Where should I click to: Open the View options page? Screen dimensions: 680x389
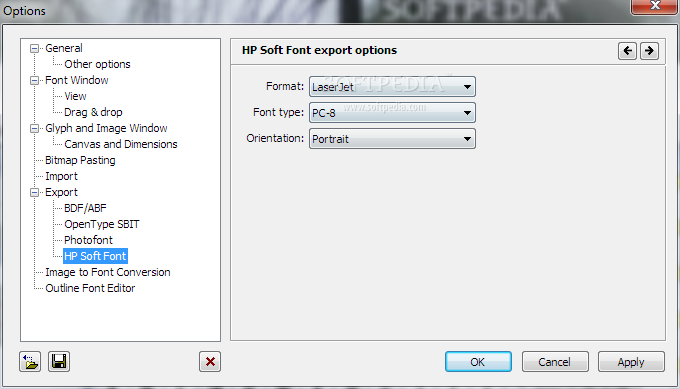[75, 96]
